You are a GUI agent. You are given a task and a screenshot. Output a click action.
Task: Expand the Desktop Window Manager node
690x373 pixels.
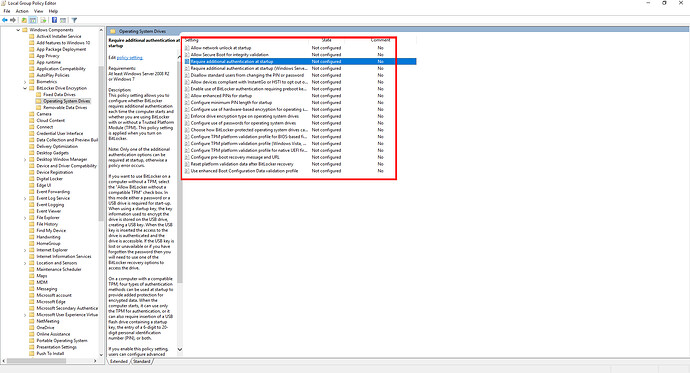coord(25,159)
